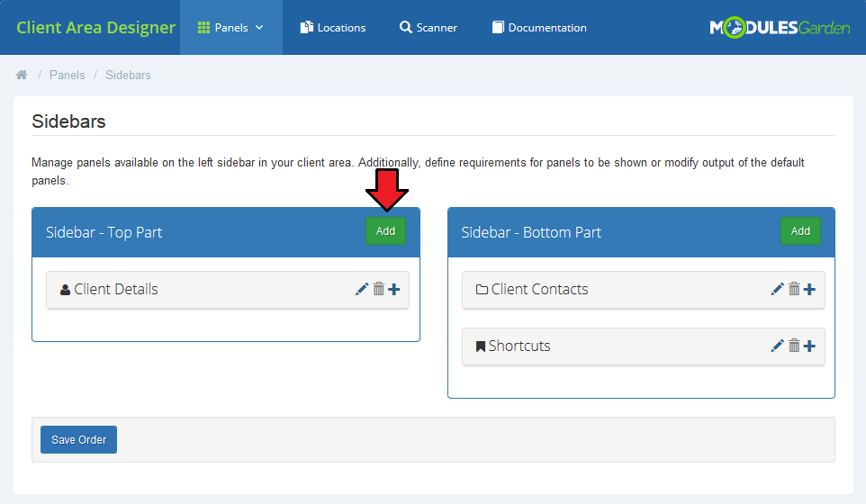The width and height of the screenshot is (866, 504).
Task: Save the panel order
Action: 78,439
